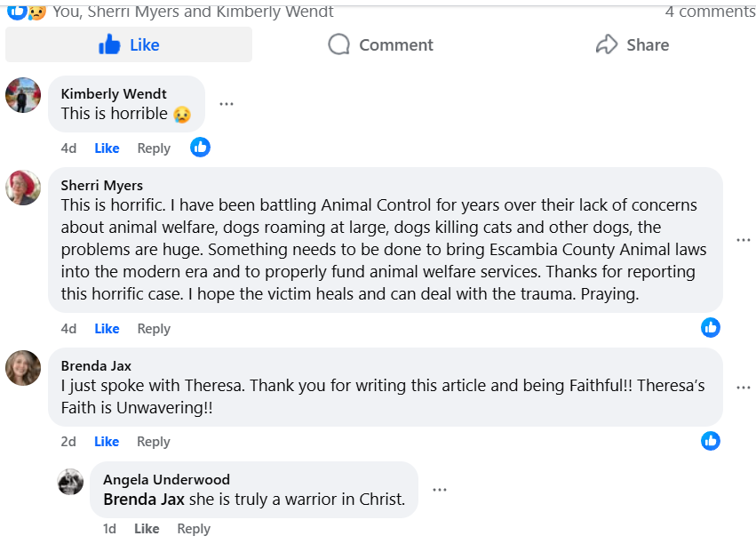Open options menu for Brenda Jax's comment
Viewport: 756px width, 560px height.
(744, 388)
